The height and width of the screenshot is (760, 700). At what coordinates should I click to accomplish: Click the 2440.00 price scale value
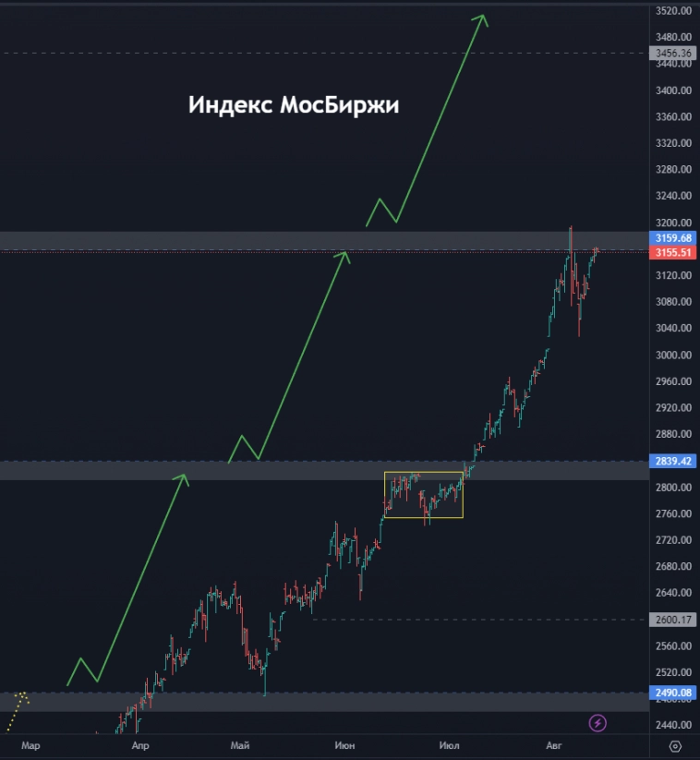(673, 725)
